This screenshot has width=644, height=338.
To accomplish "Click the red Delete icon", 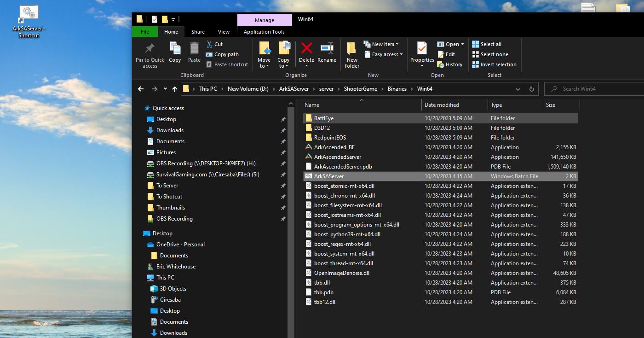I will [x=306, y=48].
